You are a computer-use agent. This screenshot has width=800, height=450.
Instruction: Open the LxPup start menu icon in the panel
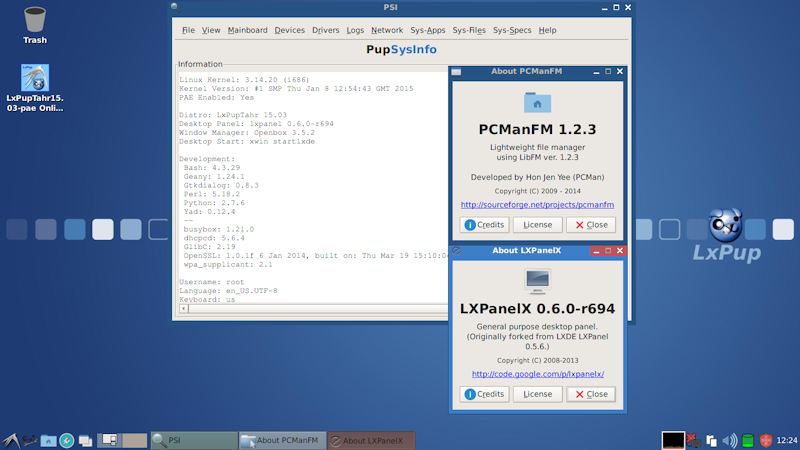tap(11, 440)
